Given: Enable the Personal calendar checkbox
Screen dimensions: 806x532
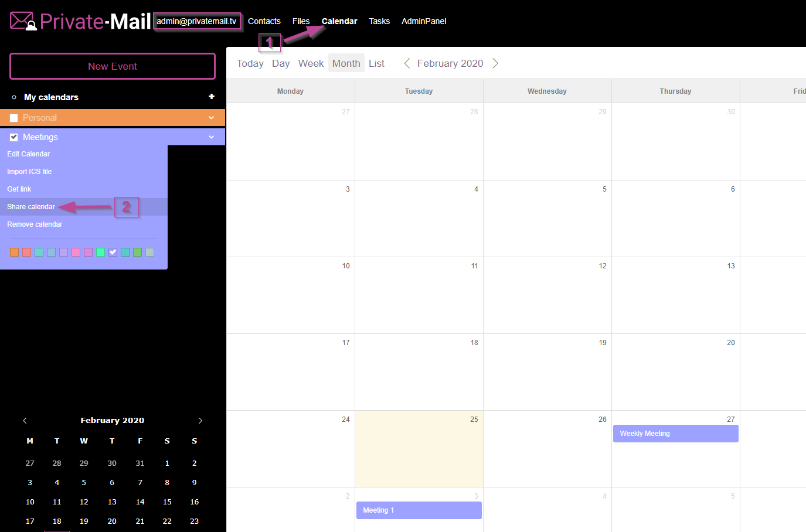Looking at the screenshot, I should [x=14, y=118].
